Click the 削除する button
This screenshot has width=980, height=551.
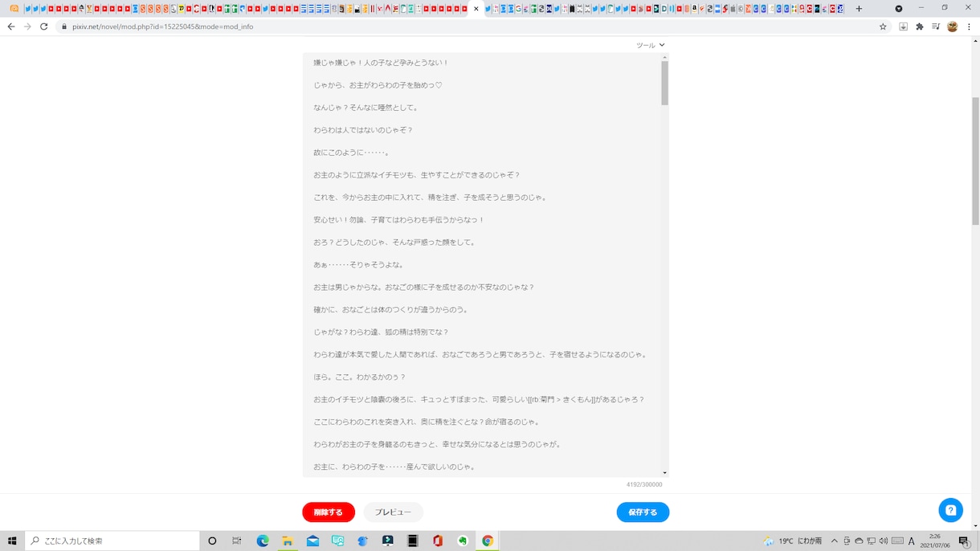329,512
